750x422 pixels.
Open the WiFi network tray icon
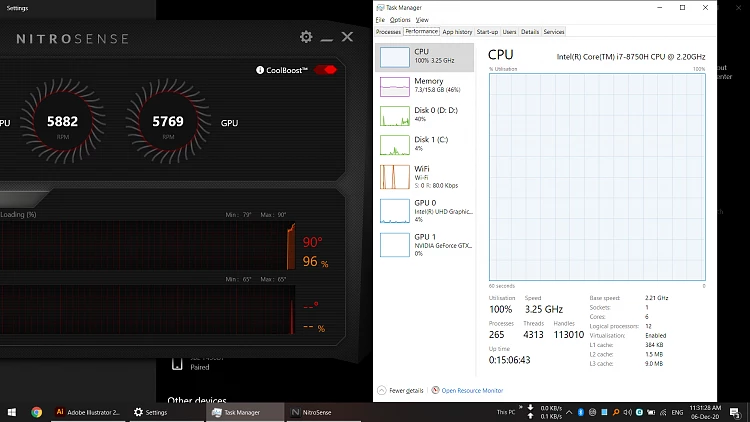pyautogui.click(x=663, y=412)
